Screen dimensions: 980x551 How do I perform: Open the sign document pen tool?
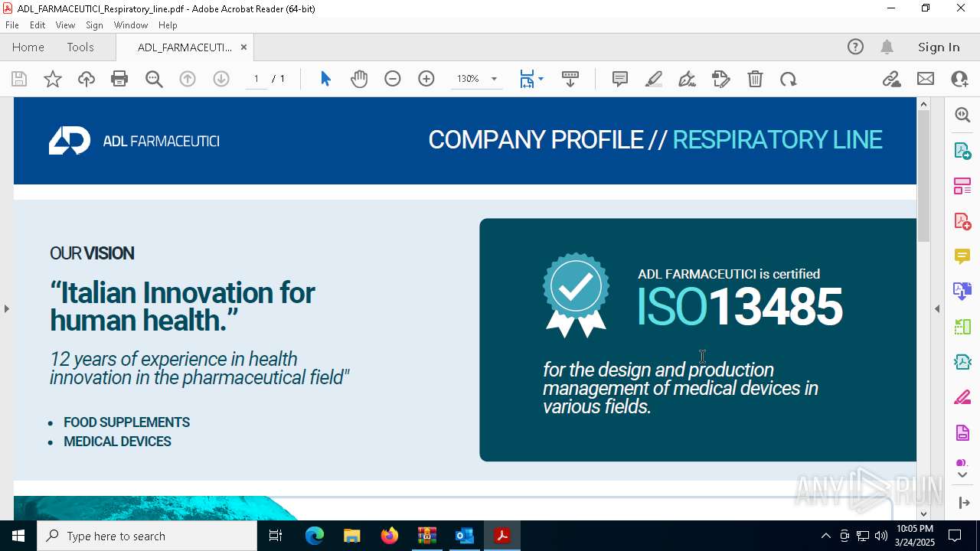coord(688,79)
